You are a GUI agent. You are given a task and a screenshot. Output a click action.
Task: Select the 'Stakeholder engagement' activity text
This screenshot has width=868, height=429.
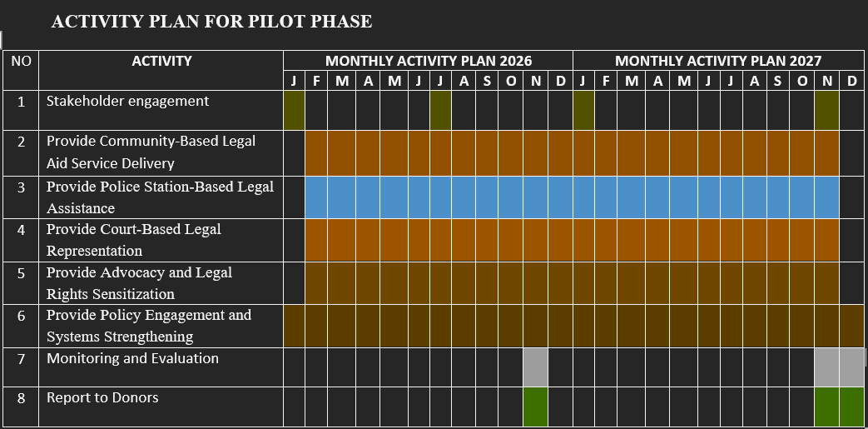pyautogui.click(x=127, y=102)
